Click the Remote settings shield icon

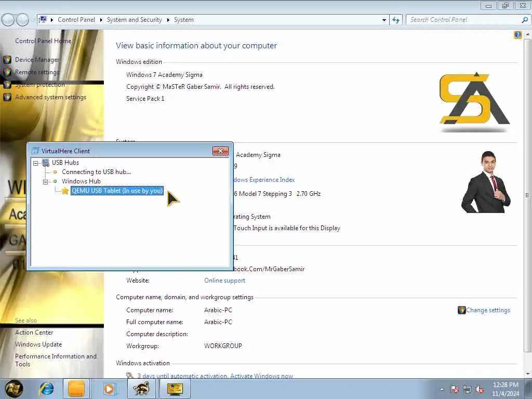pos(7,72)
